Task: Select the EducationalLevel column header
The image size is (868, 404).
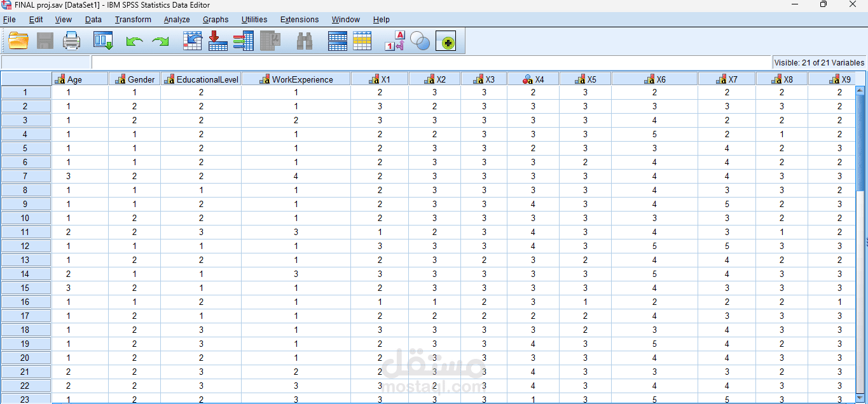Action: (201, 79)
